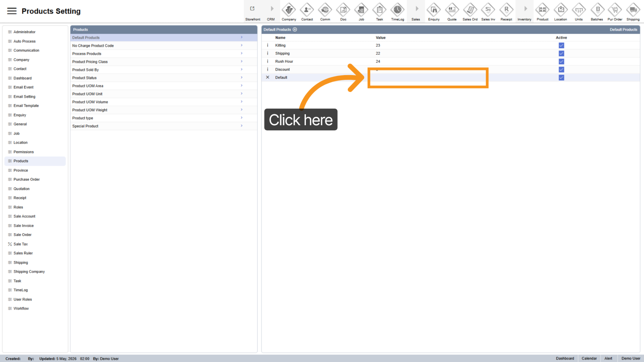
Task: Open Dashboard from the status bar
Action: tap(565, 359)
